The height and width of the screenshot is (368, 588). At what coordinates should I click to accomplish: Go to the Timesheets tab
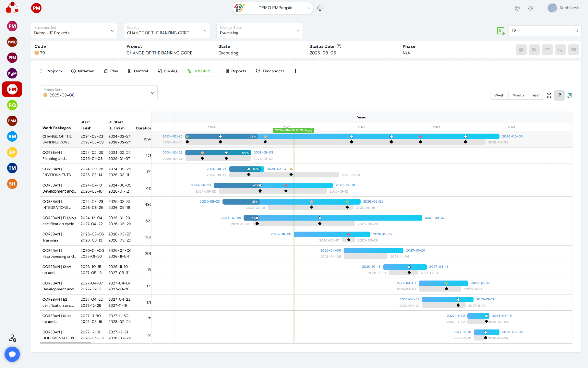(270, 71)
